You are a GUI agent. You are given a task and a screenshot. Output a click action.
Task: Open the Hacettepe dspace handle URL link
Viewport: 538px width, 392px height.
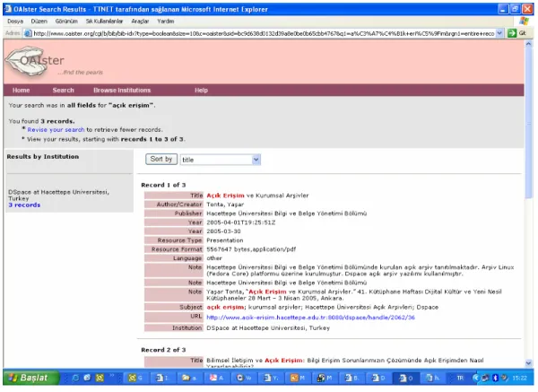coord(310,318)
